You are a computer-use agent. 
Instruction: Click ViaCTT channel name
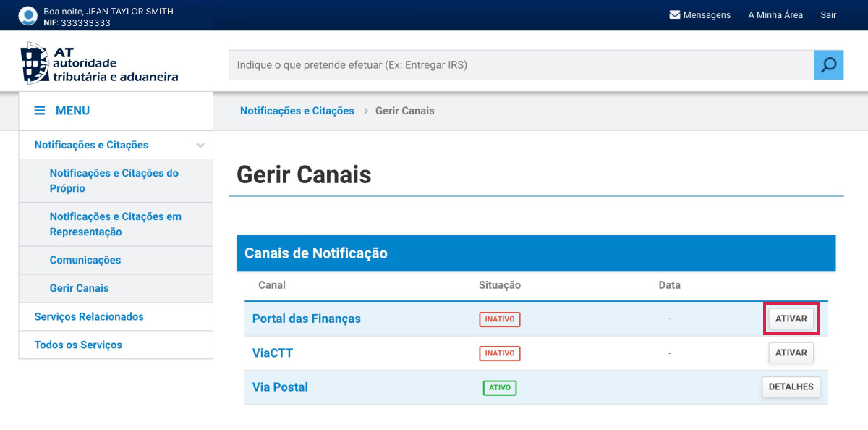click(x=273, y=353)
